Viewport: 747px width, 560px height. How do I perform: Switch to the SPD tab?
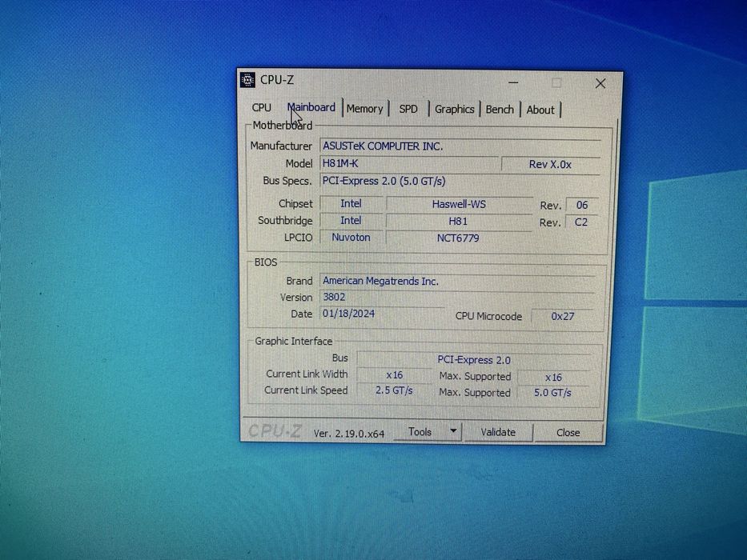pos(408,109)
